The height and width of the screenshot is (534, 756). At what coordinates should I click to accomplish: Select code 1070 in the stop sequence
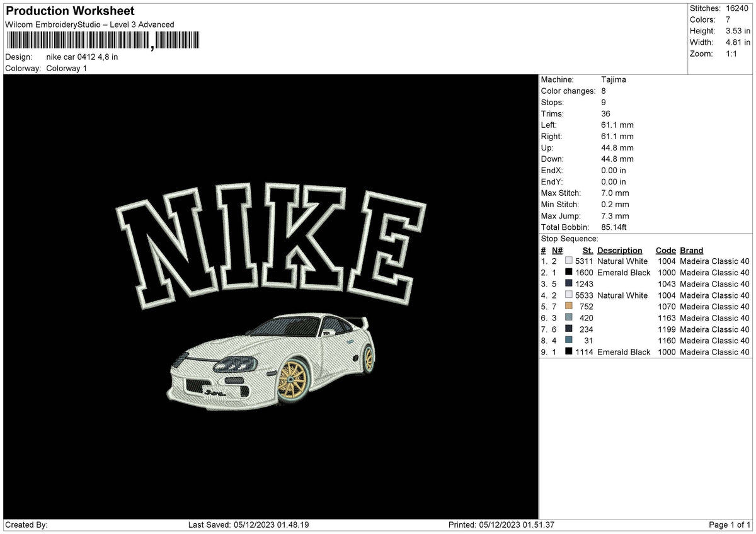tap(667, 307)
